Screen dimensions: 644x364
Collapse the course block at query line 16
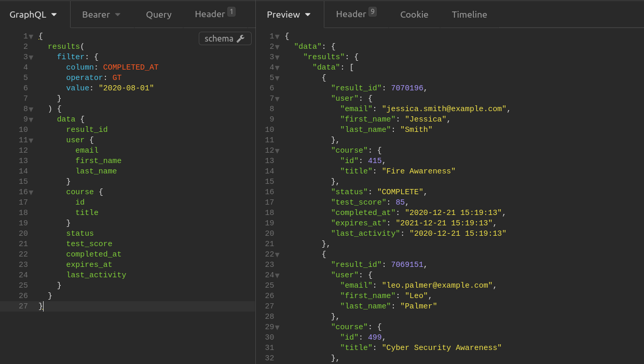31,192
